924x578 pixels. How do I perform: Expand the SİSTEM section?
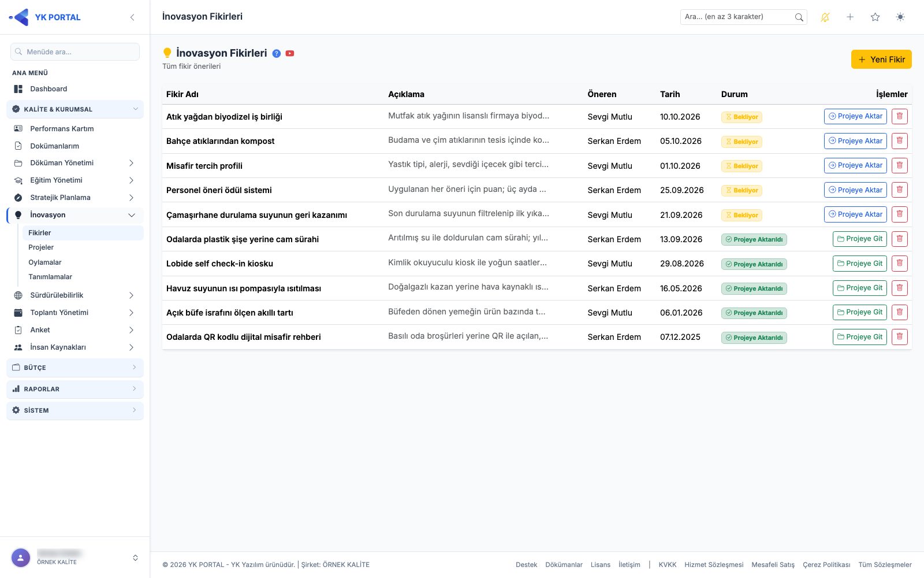tap(75, 410)
